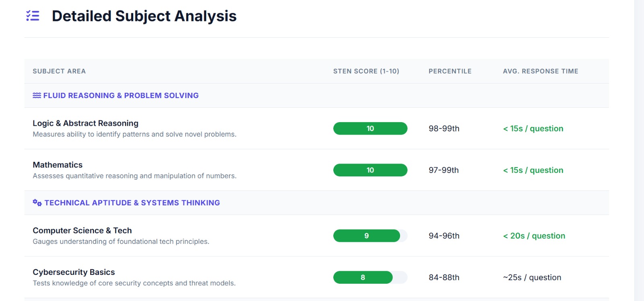The image size is (644, 301).
Task: Click the ~25s / question response time
Action: point(532,278)
